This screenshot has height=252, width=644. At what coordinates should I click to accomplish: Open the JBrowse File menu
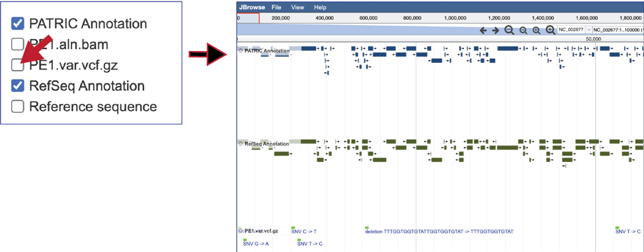click(x=276, y=7)
